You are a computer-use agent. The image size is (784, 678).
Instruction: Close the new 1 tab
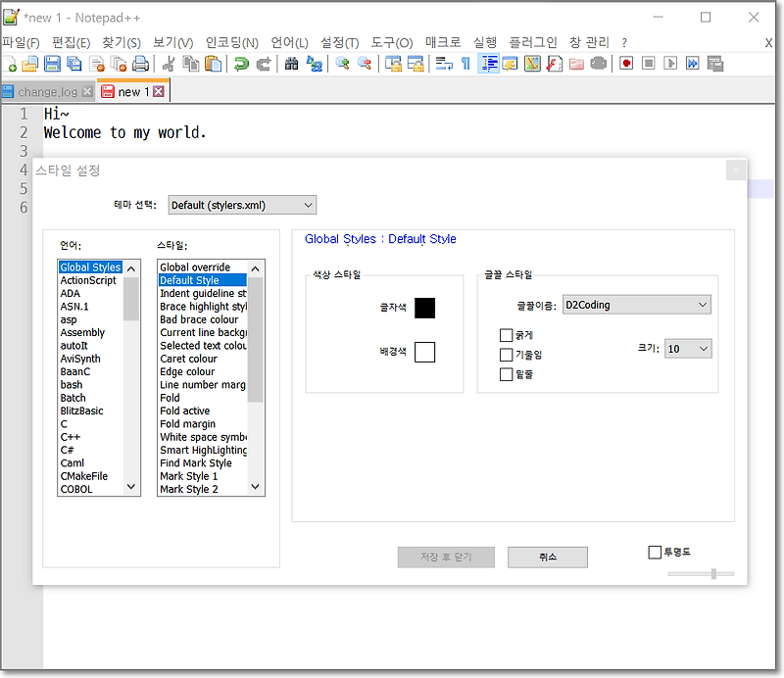(x=159, y=91)
